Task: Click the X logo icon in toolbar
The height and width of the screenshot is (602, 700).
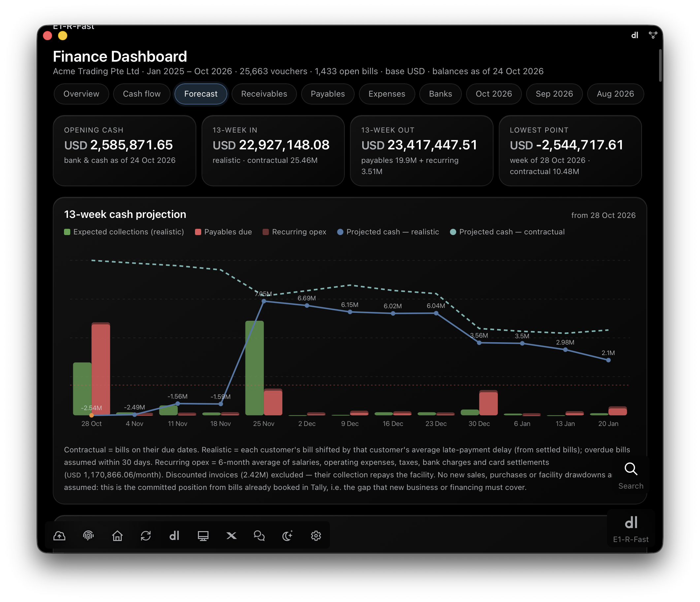Action: [x=232, y=536]
